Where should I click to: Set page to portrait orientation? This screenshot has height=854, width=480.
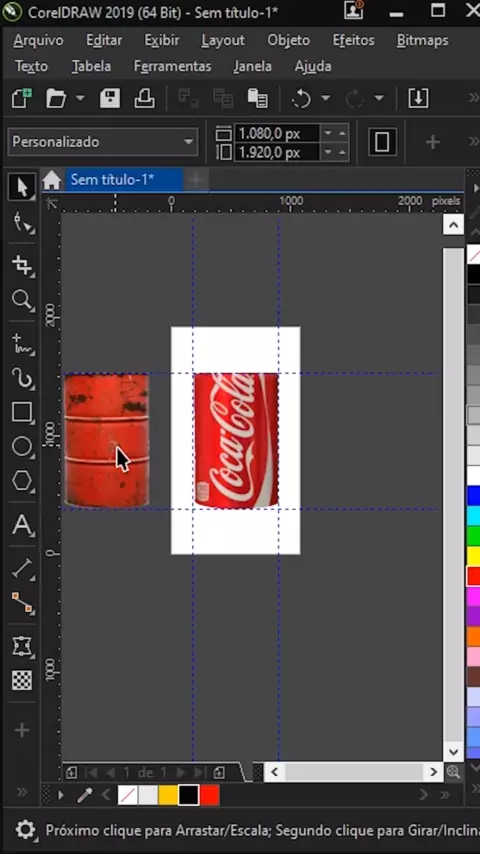click(382, 142)
